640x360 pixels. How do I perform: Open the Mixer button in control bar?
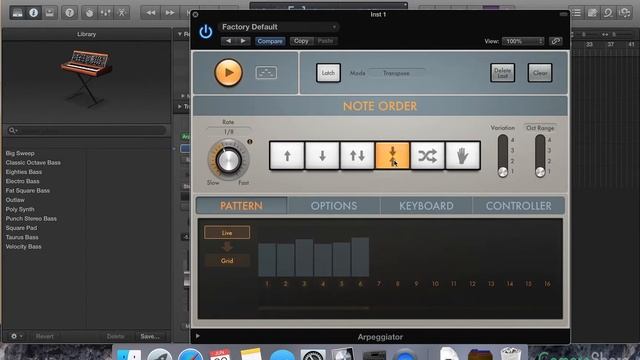point(105,13)
